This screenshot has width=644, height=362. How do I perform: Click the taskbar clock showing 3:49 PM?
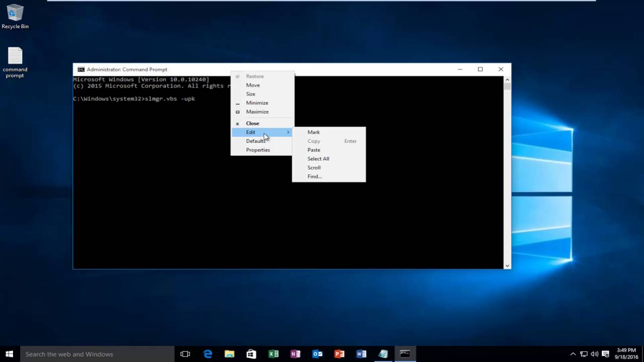click(x=626, y=354)
